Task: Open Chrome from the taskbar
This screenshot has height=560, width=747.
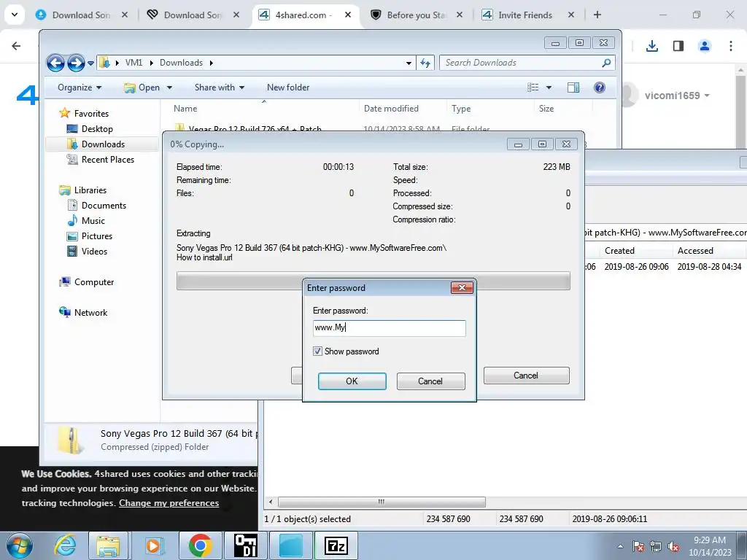Action: 200,545
